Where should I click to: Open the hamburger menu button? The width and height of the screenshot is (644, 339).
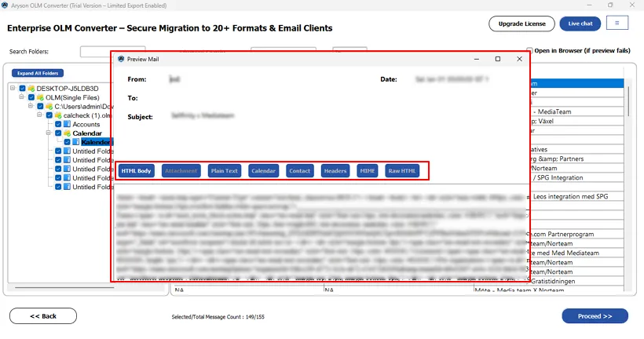pyautogui.click(x=617, y=24)
